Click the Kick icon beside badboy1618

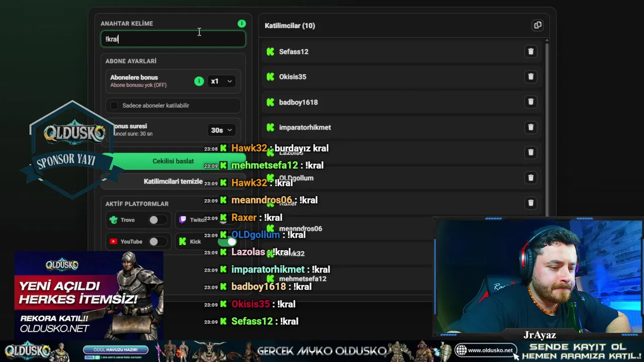(271, 102)
